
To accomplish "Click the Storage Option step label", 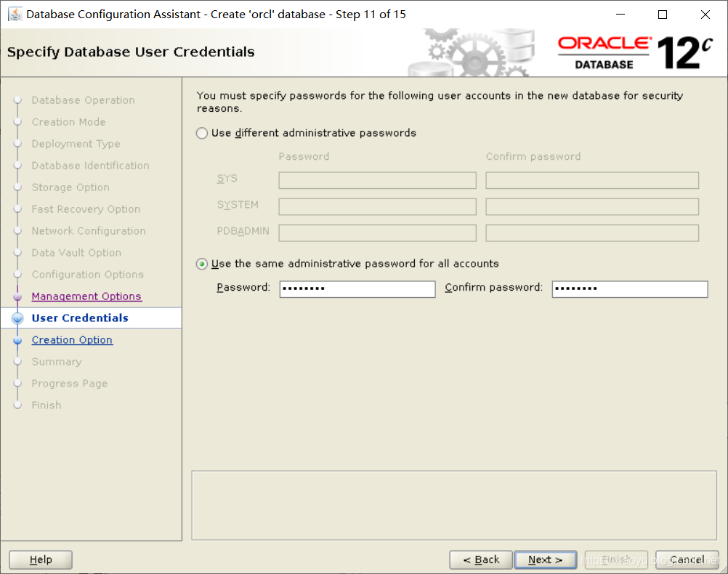I will (x=70, y=187).
